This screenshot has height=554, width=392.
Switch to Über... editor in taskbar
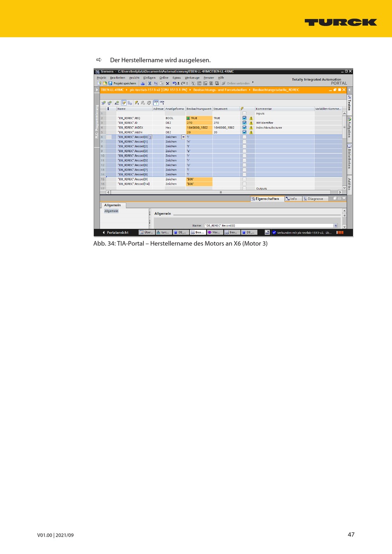point(146,232)
